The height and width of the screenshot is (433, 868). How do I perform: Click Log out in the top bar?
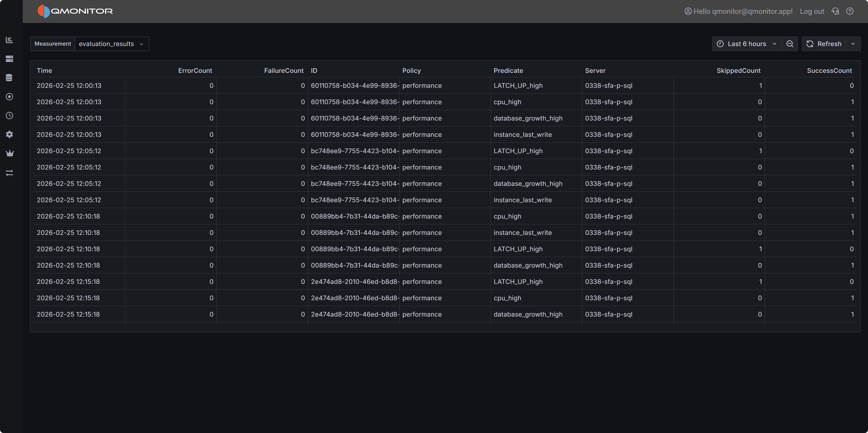click(x=812, y=11)
